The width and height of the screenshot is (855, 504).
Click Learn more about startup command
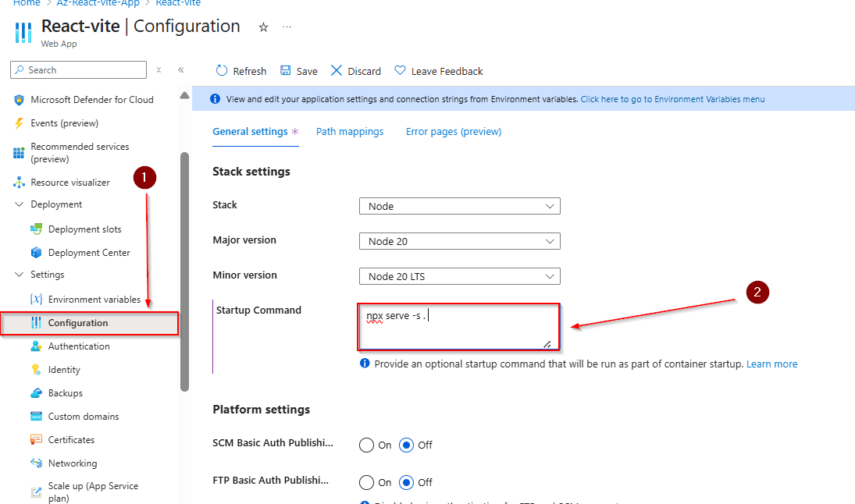pyautogui.click(x=772, y=364)
